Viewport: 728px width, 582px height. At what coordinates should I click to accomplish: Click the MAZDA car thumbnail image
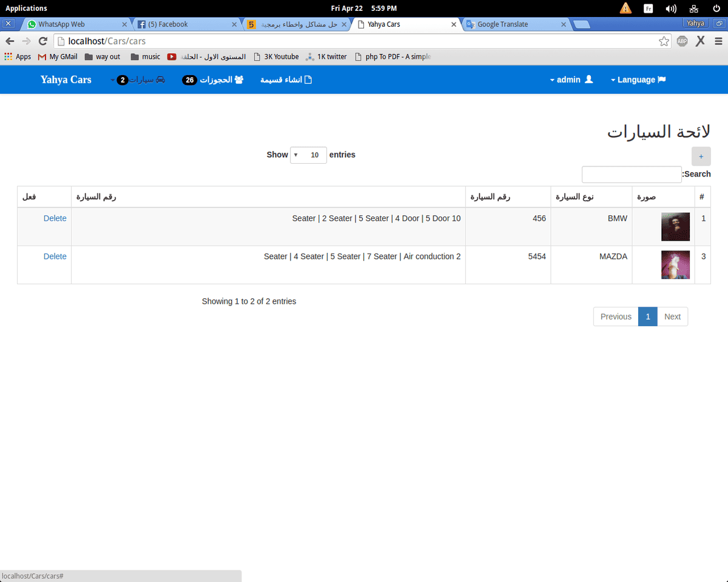tap(675, 265)
